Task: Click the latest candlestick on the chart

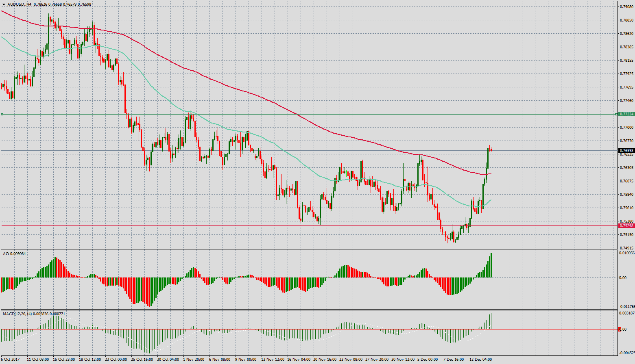Action: [491, 150]
